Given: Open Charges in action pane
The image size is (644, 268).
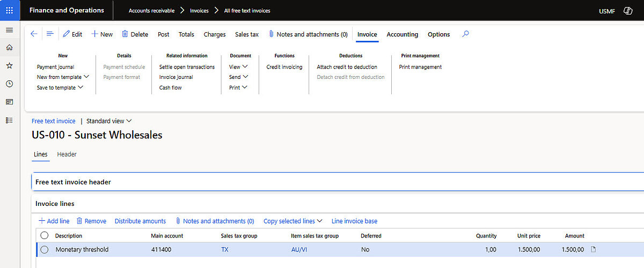Looking at the screenshot, I should [x=215, y=34].
